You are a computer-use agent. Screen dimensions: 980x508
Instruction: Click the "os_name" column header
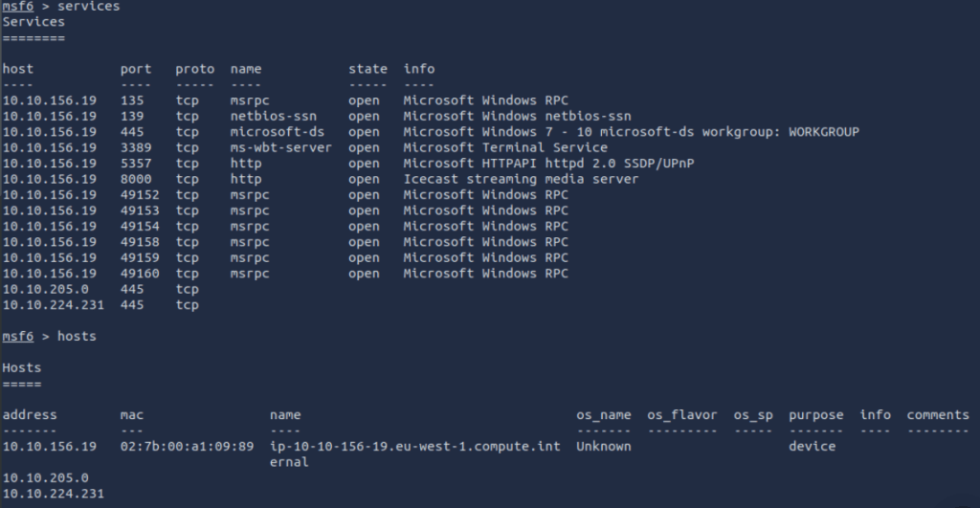coord(604,415)
